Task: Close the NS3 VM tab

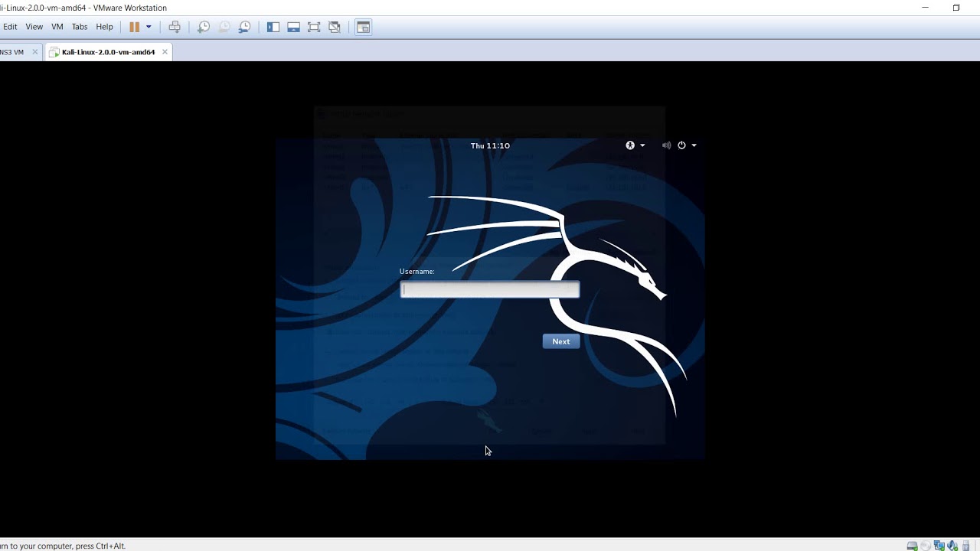Action: pos(34,52)
